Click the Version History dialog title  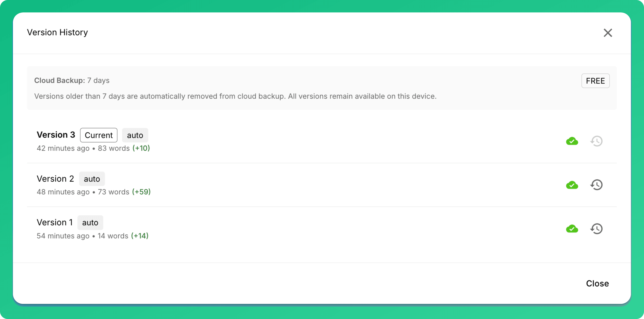pos(57,32)
